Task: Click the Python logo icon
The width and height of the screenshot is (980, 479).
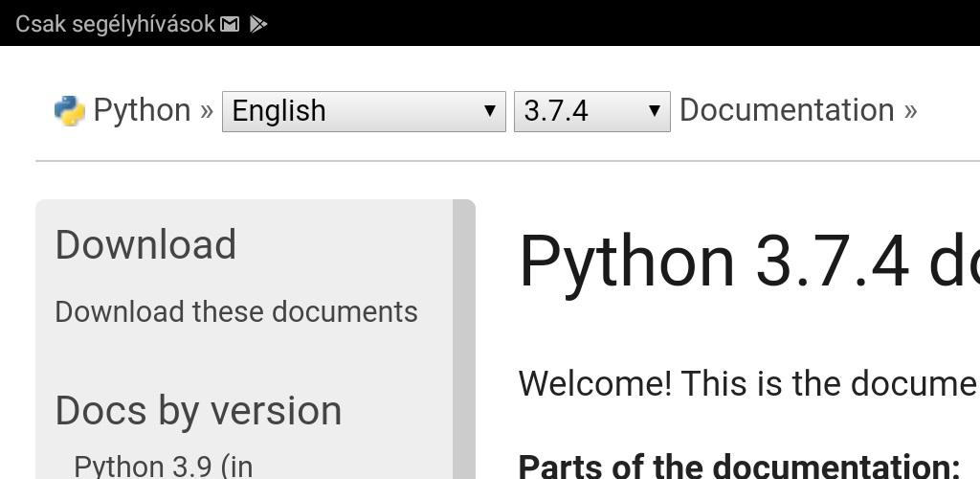Action: coord(69,111)
